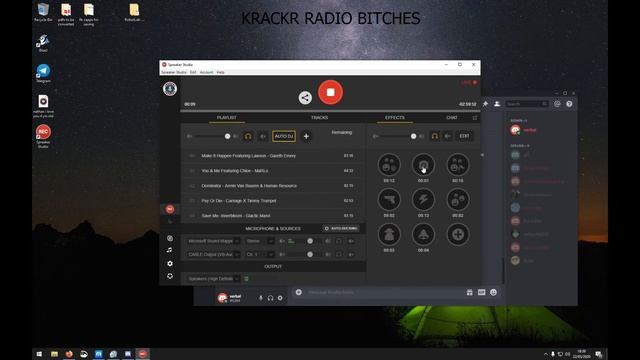Play the effect right of the lightning bolt
The image size is (640, 360).
tap(458, 200)
